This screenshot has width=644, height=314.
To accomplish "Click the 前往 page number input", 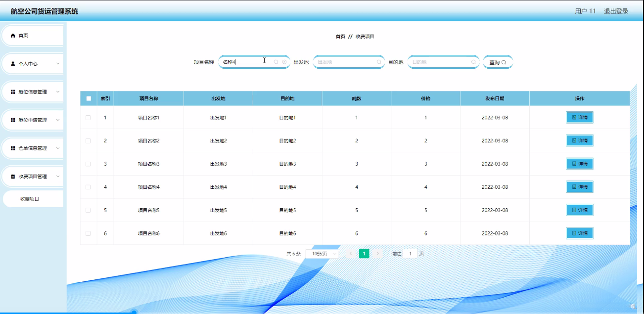I will 410,254.
